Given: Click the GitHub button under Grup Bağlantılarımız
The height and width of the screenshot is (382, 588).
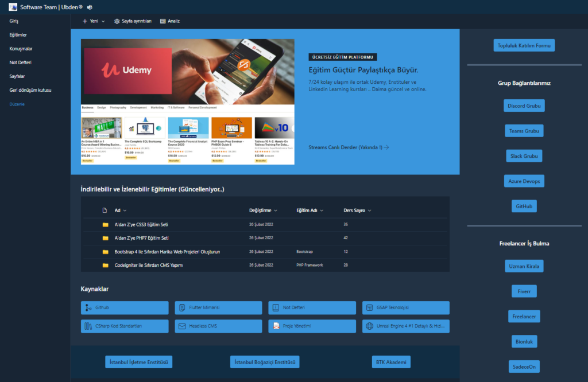Looking at the screenshot, I should click(524, 206).
